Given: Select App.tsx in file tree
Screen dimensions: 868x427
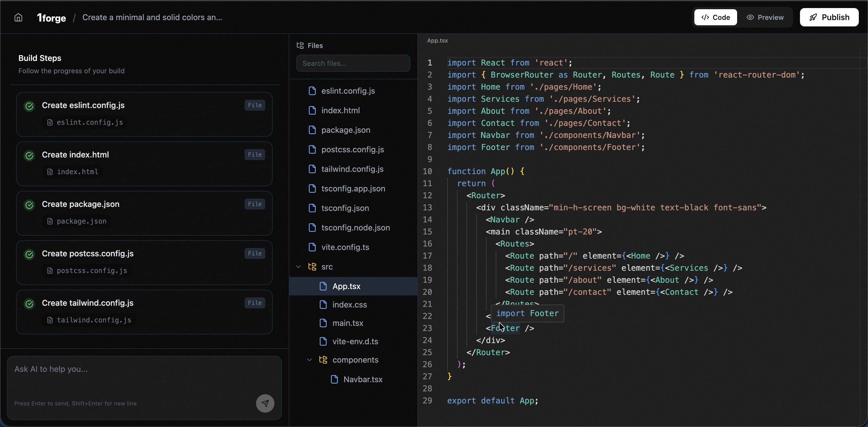Looking at the screenshot, I should (x=353, y=286).
